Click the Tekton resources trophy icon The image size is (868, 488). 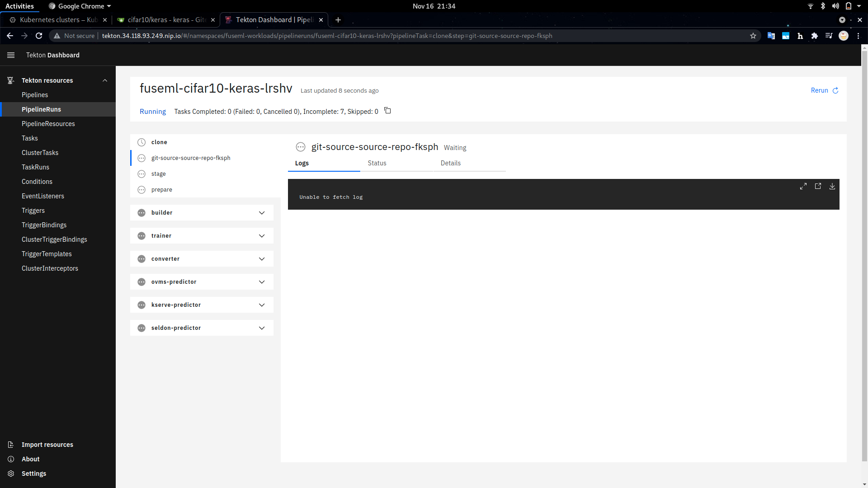pyautogui.click(x=10, y=80)
